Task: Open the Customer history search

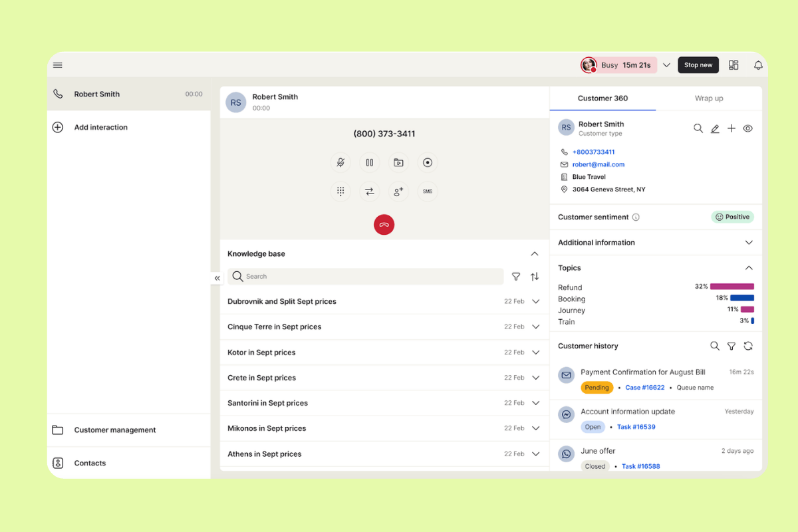Action: pos(715,346)
